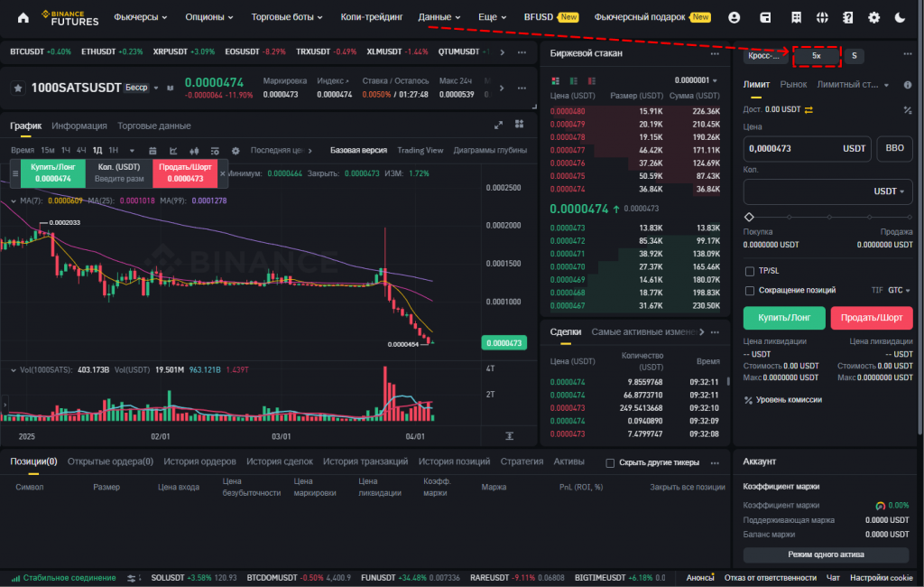Tick Скрыть другие тикеры checkbox
This screenshot has width=924, height=587.
coord(610,463)
